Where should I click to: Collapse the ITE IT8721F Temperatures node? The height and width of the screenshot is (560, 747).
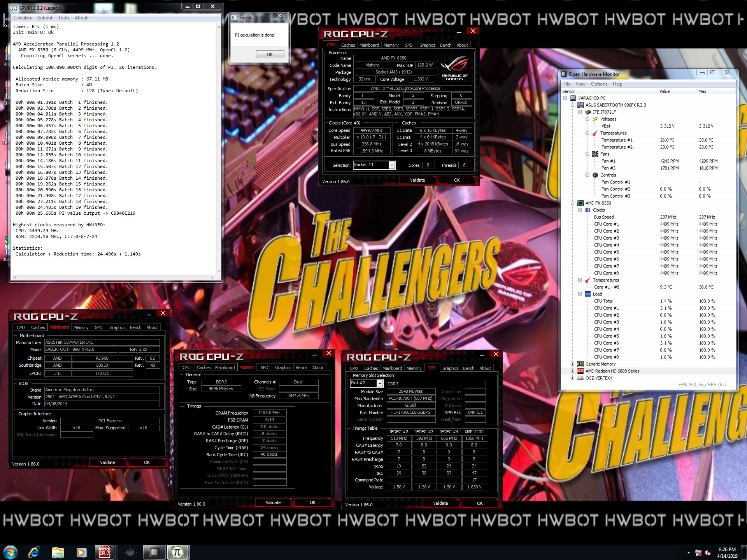(587, 133)
